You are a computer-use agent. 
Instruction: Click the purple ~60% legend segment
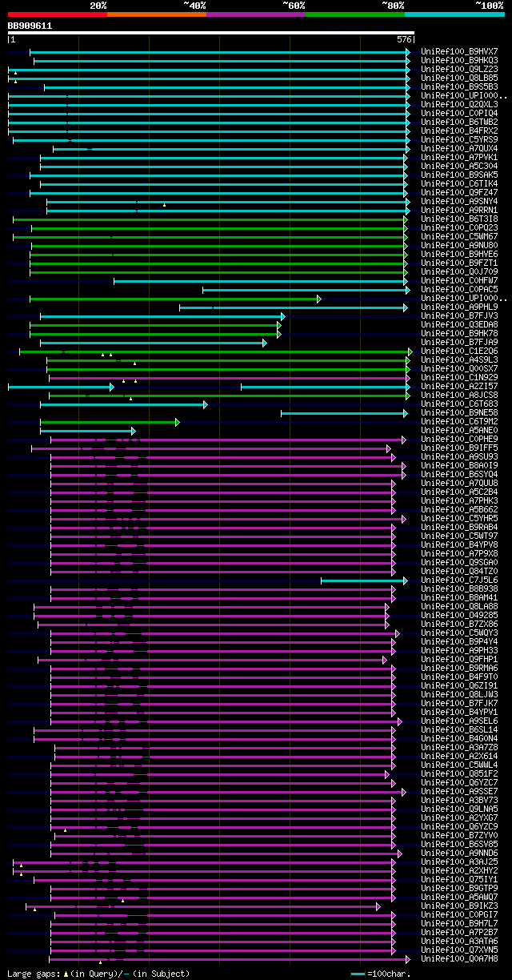(x=256, y=14)
